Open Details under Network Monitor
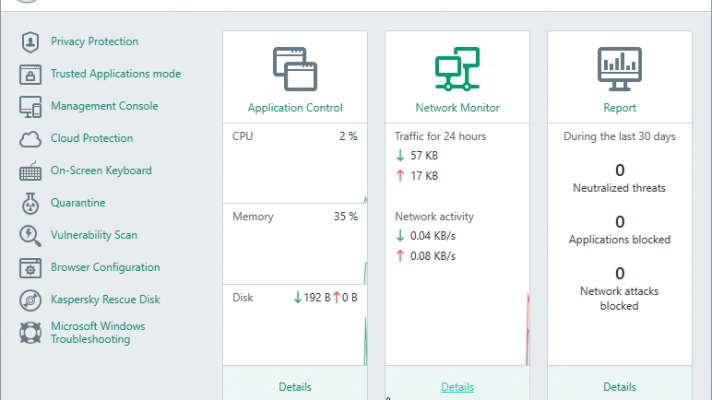Viewport: 712px width, 400px height. pyautogui.click(x=457, y=387)
